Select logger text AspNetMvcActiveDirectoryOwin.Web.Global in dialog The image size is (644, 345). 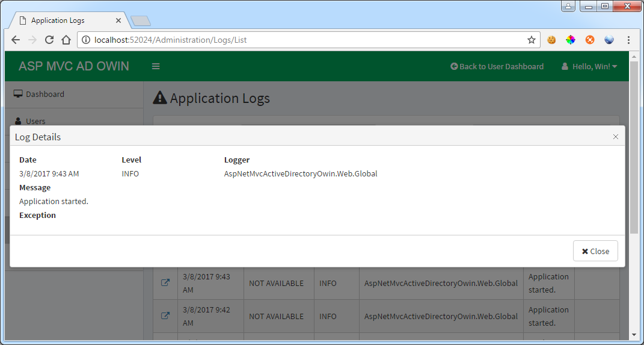(x=301, y=173)
